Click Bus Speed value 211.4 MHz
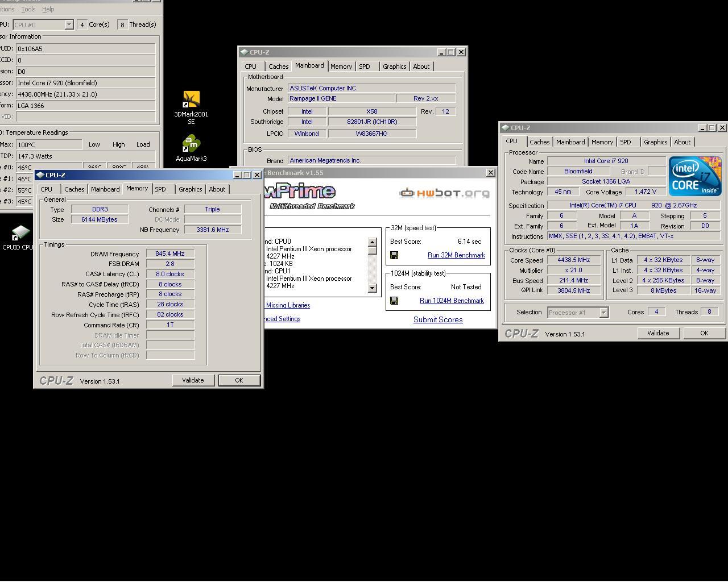 click(574, 280)
